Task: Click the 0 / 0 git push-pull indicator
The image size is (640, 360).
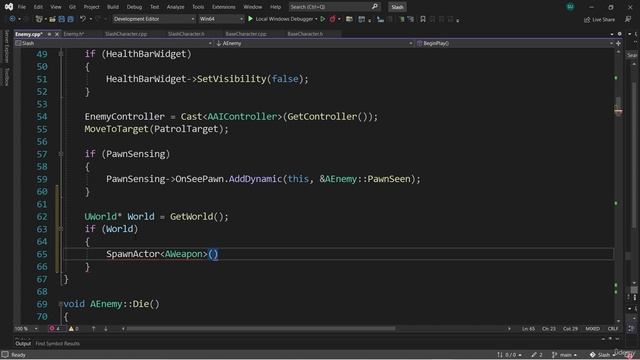Action: (509, 355)
